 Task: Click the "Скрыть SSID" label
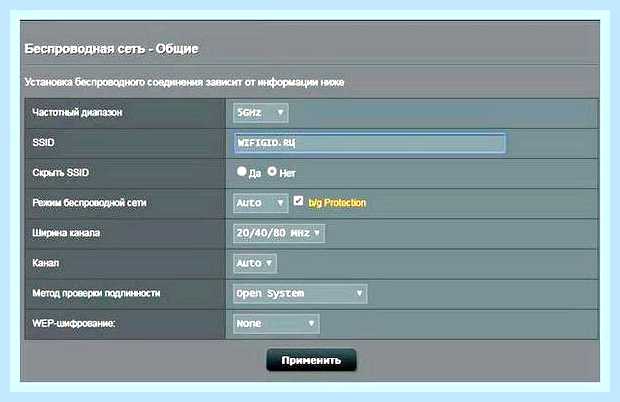[x=60, y=173]
